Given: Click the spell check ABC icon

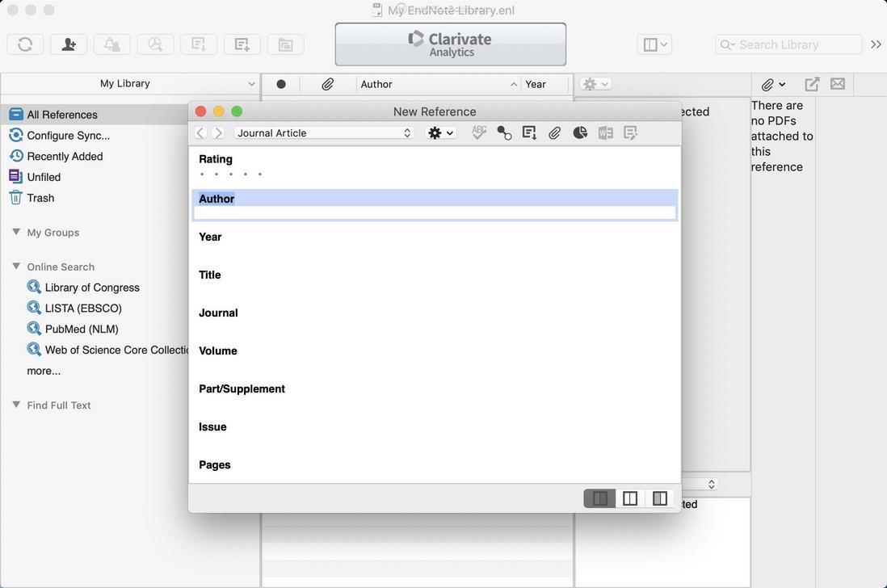Looking at the screenshot, I should [x=478, y=132].
